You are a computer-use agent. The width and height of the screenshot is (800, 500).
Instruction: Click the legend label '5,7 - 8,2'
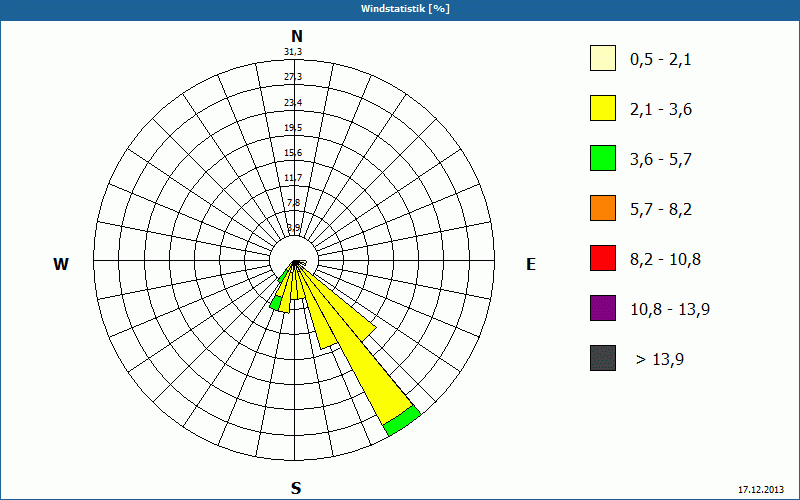[x=661, y=210]
